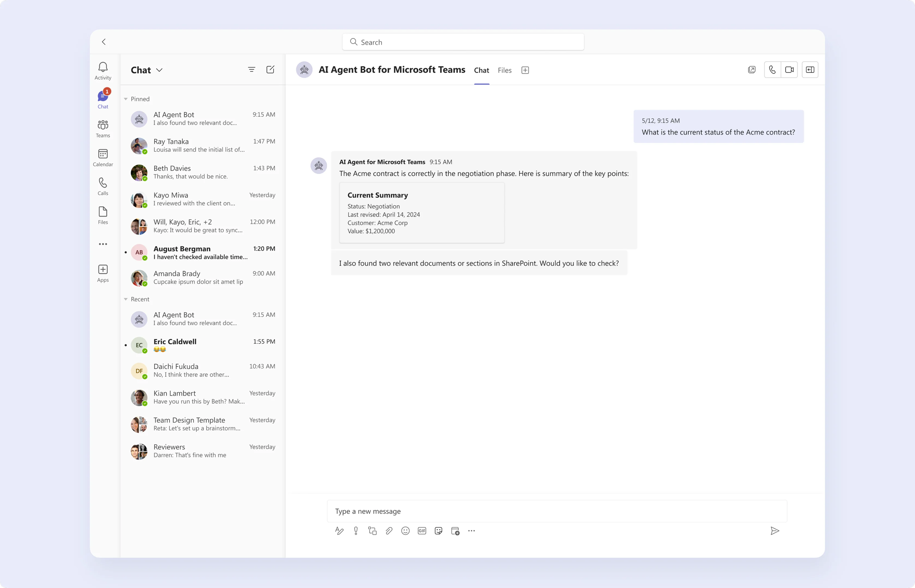915x588 pixels.
Task: Open the Calendar icon
Action: (103, 157)
